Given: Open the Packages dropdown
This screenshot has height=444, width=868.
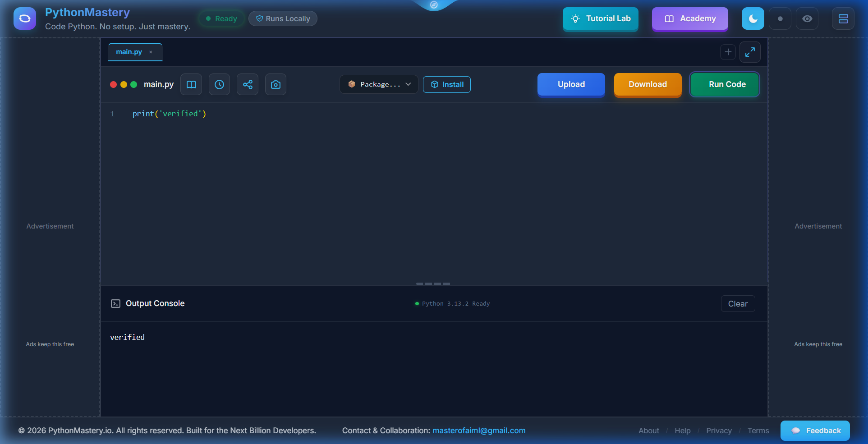Looking at the screenshot, I should tap(378, 84).
